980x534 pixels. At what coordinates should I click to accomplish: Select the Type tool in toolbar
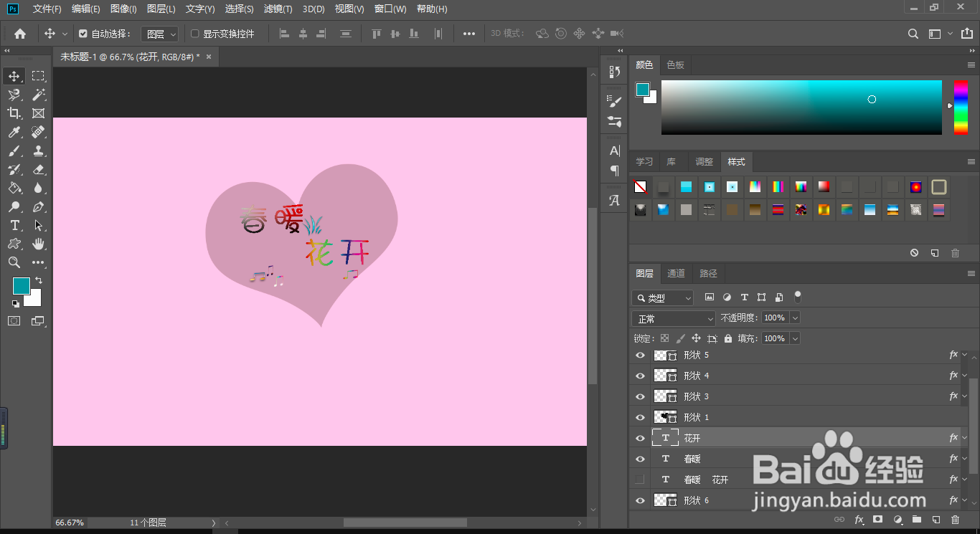[x=14, y=226]
